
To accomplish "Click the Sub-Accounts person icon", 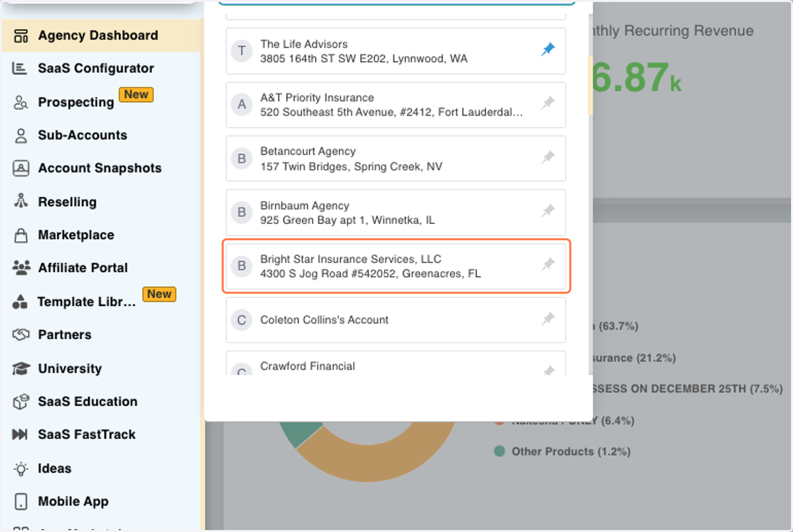I will tap(20, 135).
